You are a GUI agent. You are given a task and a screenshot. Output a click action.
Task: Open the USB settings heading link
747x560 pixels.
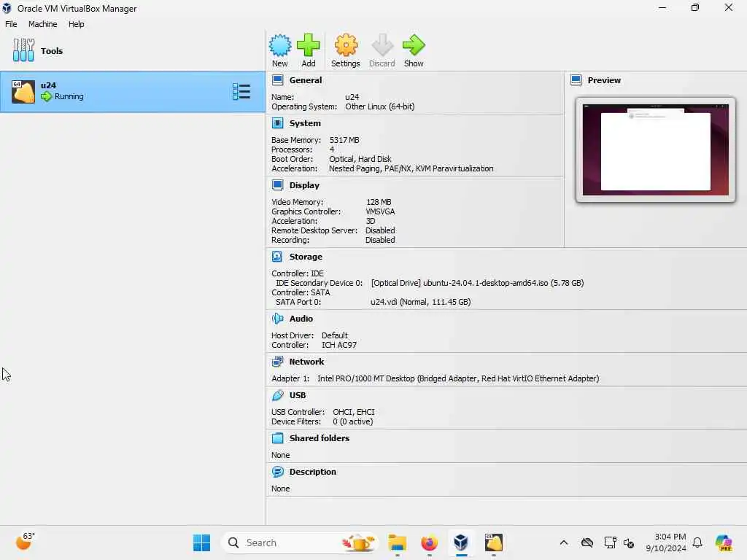pyautogui.click(x=298, y=395)
